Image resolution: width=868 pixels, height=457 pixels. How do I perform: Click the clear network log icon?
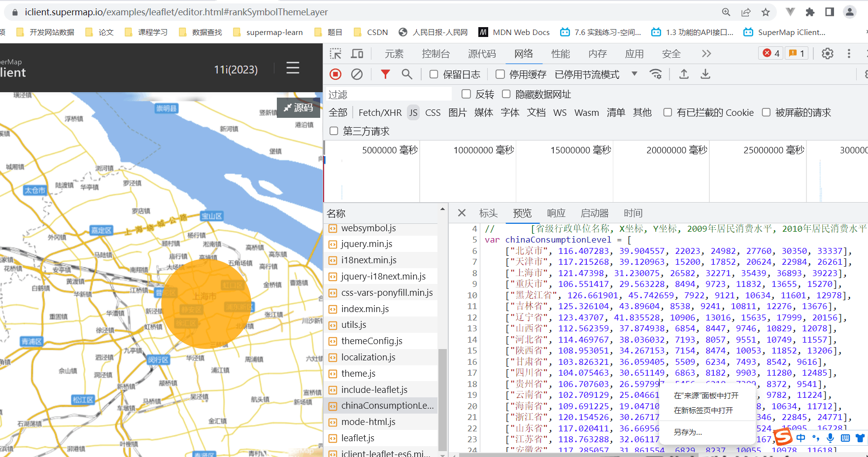click(357, 74)
